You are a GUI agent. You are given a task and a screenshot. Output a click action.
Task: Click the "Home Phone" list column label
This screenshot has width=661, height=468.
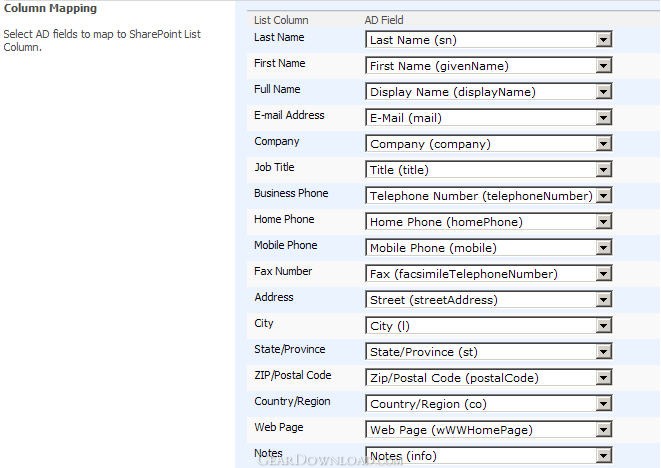284,220
